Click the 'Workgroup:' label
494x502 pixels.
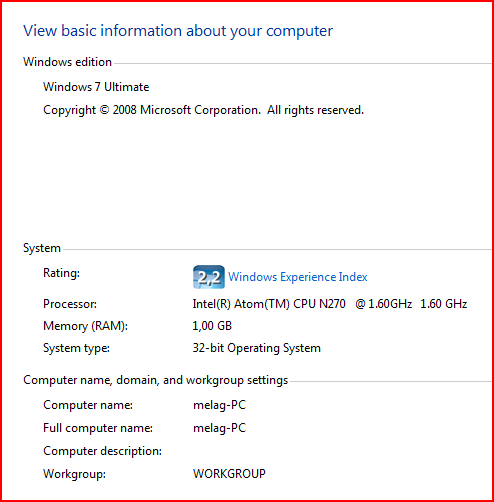click(74, 474)
